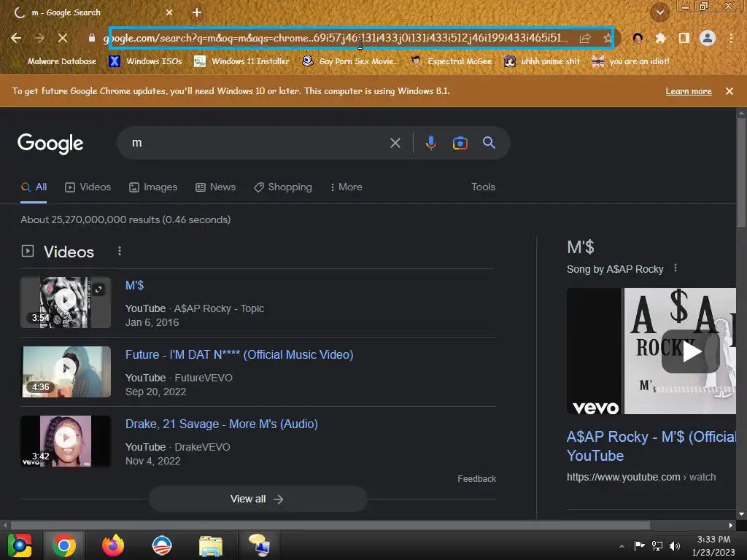Search by image with camera icon
747x560 pixels.
click(460, 143)
